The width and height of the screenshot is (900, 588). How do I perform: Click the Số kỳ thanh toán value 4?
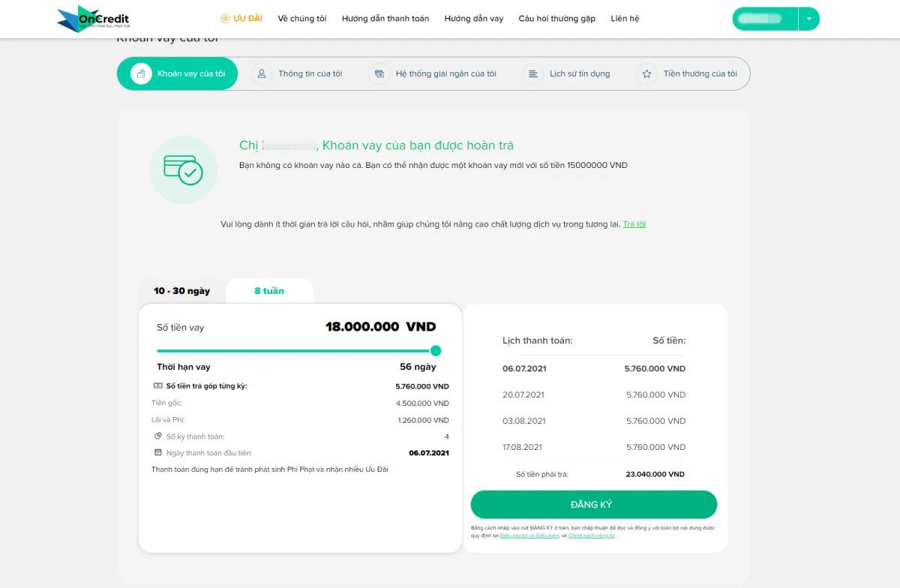tap(447, 436)
